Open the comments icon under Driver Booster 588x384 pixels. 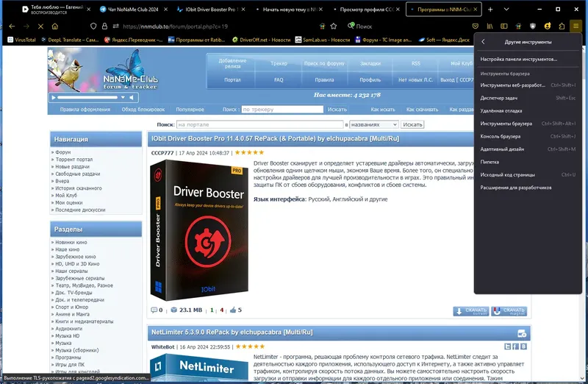click(x=154, y=310)
